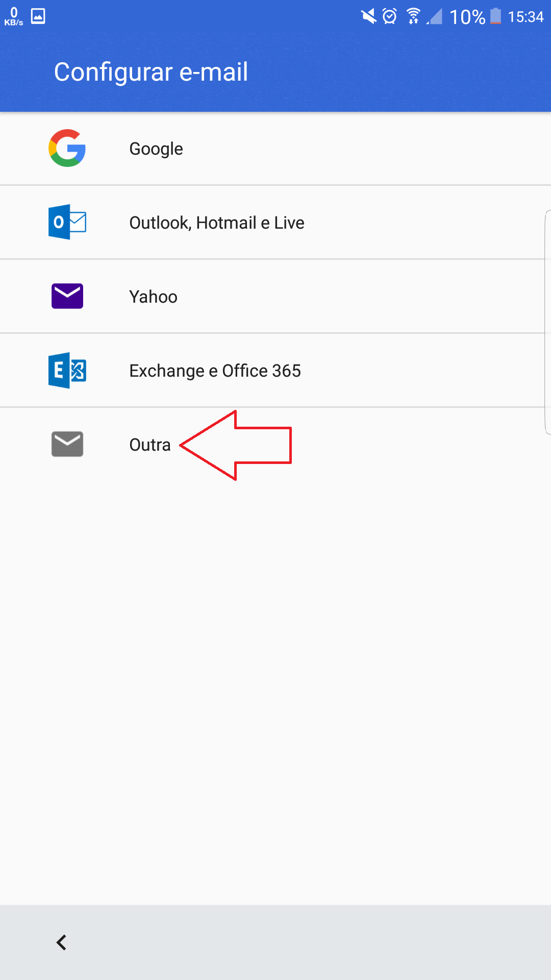Tap the purple Yahoo mail icon
Image resolution: width=551 pixels, height=980 pixels.
[67, 296]
